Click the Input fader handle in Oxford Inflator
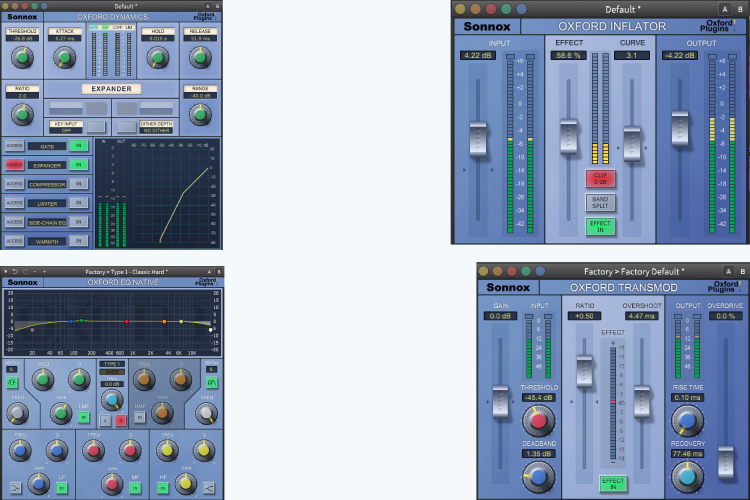750x500 pixels. (478, 139)
